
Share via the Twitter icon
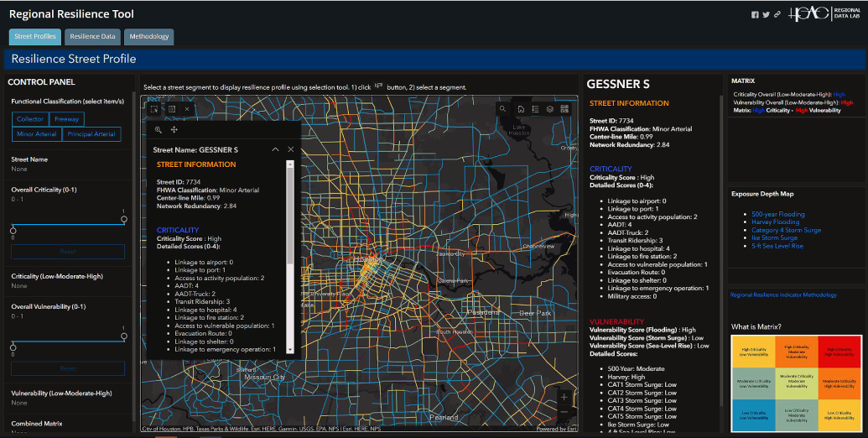(767, 15)
